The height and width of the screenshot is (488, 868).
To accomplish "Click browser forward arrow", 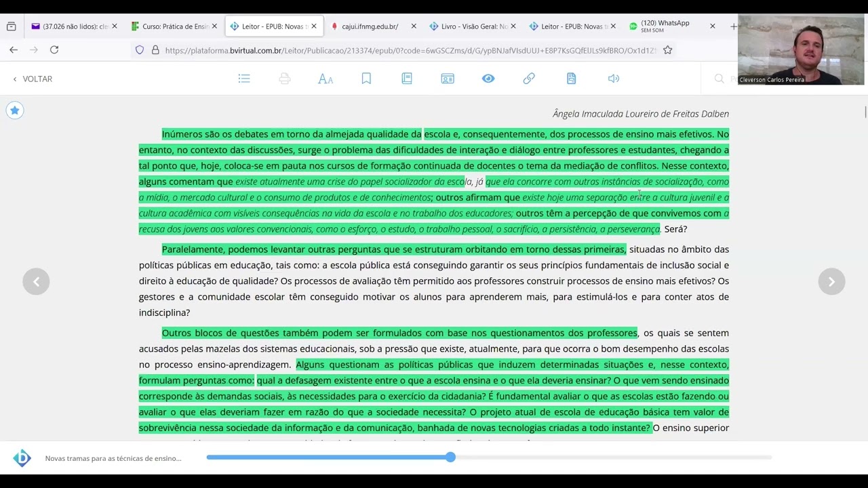I will (x=34, y=49).
